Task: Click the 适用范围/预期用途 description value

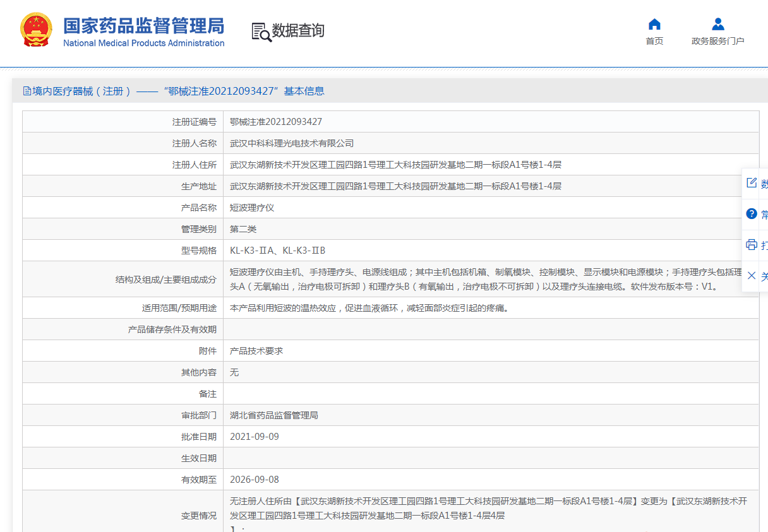Action: [369, 308]
